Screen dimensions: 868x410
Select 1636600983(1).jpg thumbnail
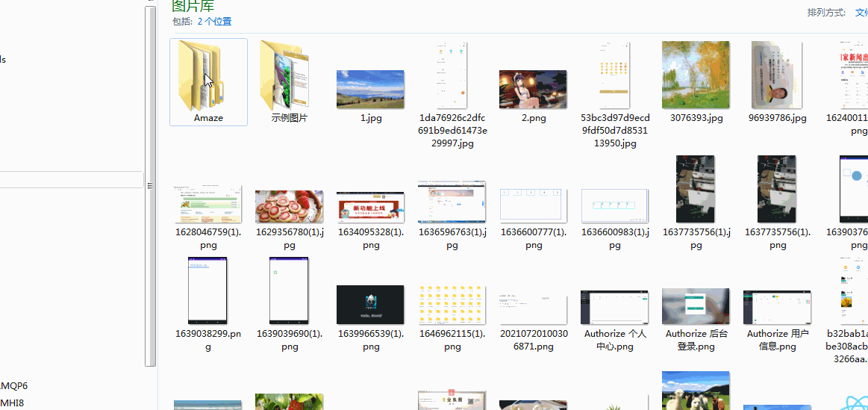(x=614, y=205)
